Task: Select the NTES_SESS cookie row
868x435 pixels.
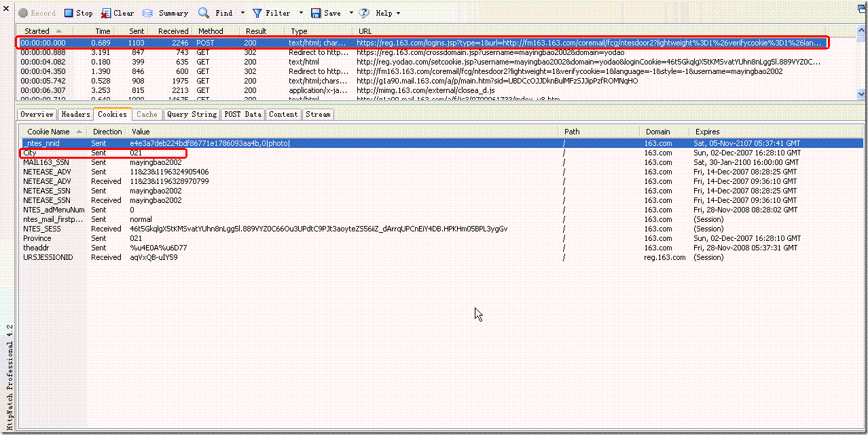Action: pos(441,229)
